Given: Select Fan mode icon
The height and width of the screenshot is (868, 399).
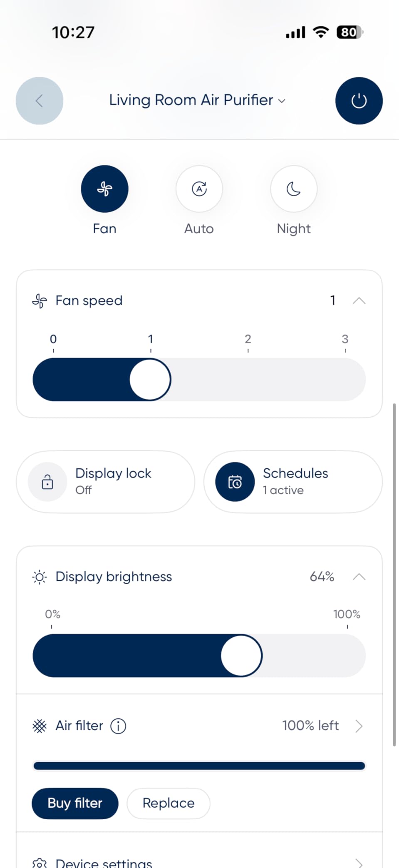Looking at the screenshot, I should [104, 189].
